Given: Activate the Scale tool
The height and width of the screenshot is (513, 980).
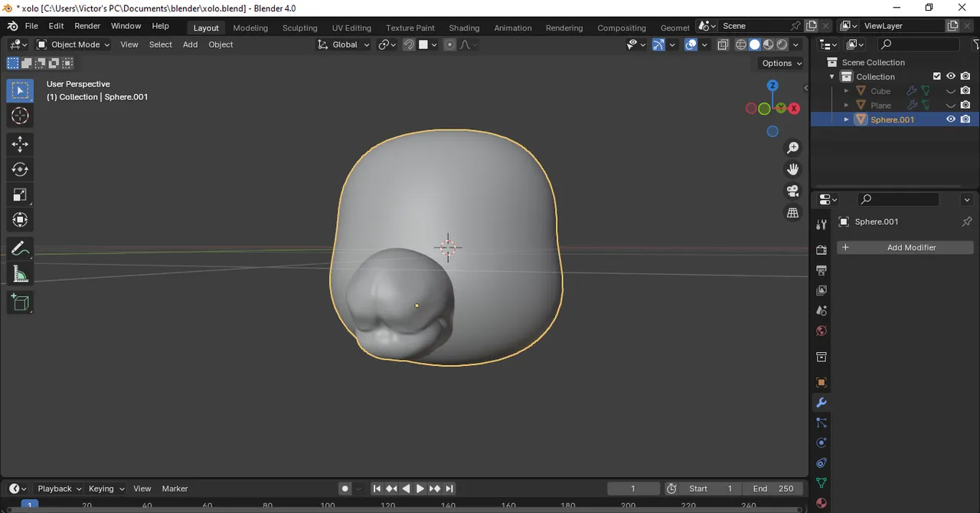Looking at the screenshot, I should [x=21, y=194].
